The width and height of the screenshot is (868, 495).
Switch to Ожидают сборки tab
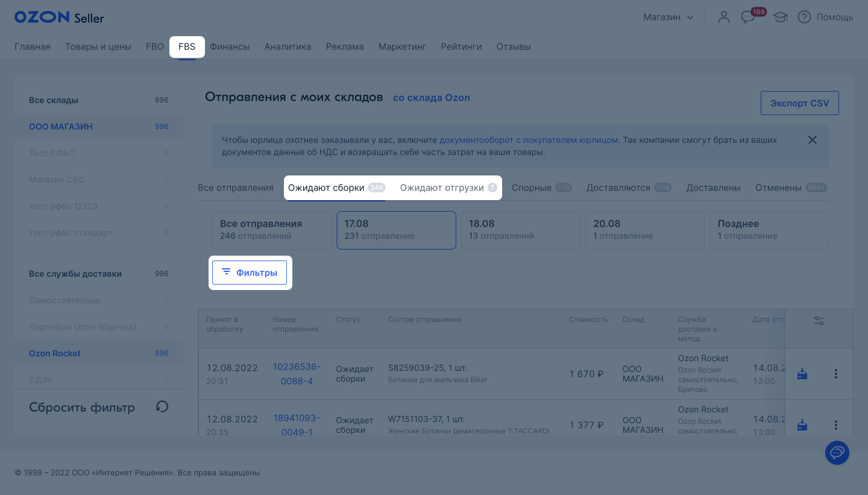(336, 188)
